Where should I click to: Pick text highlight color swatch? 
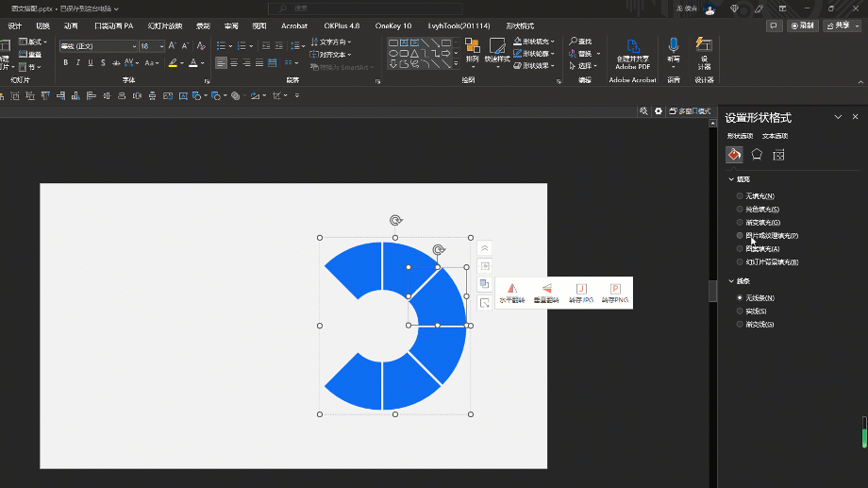coord(174,63)
